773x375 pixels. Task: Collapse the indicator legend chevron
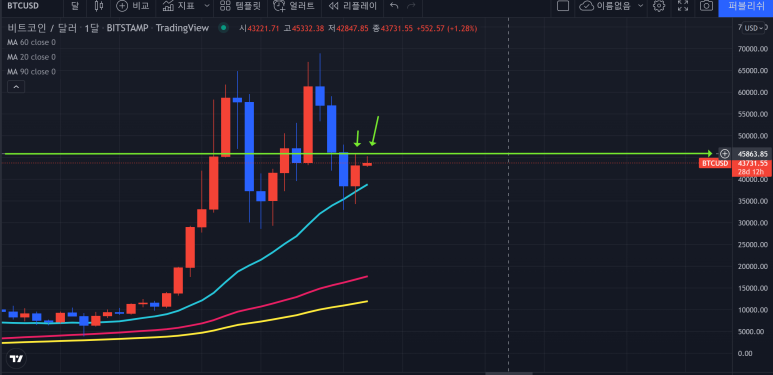click(x=16, y=87)
